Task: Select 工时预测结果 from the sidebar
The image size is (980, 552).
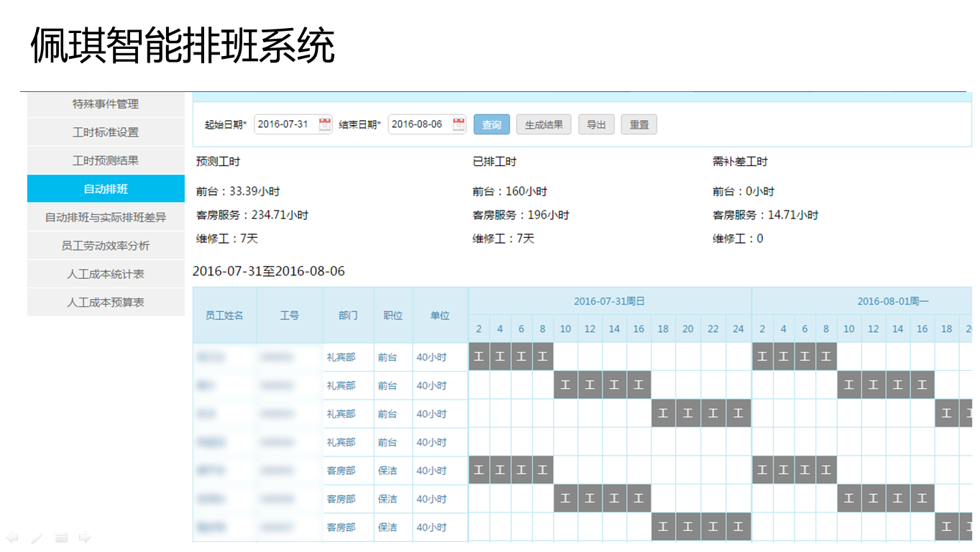Action: [x=106, y=161]
